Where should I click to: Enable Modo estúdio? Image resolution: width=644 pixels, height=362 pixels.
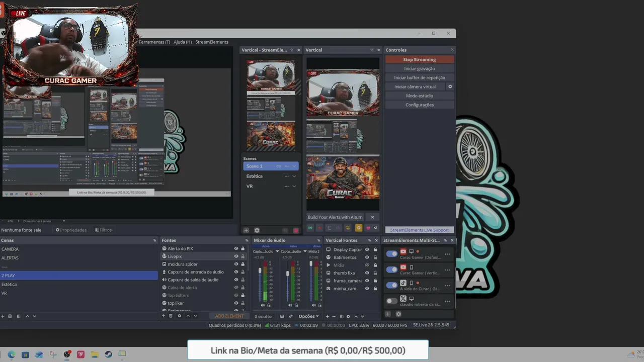pyautogui.click(x=420, y=96)
